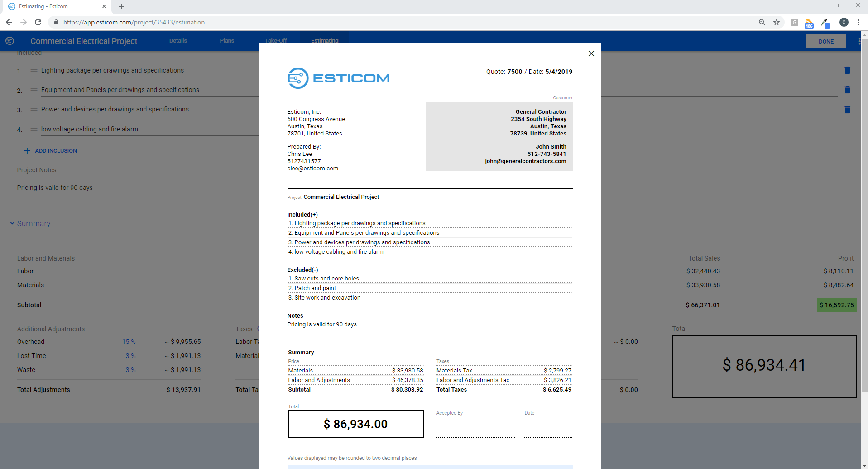
Task: Click the page zoom magnifier in address bar
Action: click(x=762, y=22)
